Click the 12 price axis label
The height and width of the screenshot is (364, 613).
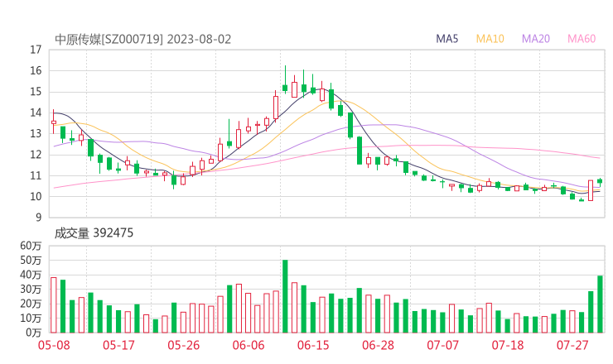tap(36, 155)
